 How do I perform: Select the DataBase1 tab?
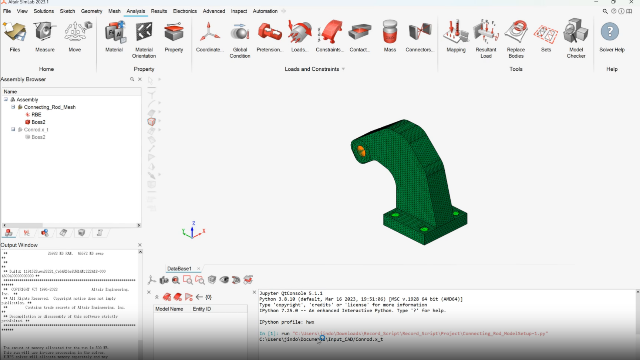pos(179,269)
